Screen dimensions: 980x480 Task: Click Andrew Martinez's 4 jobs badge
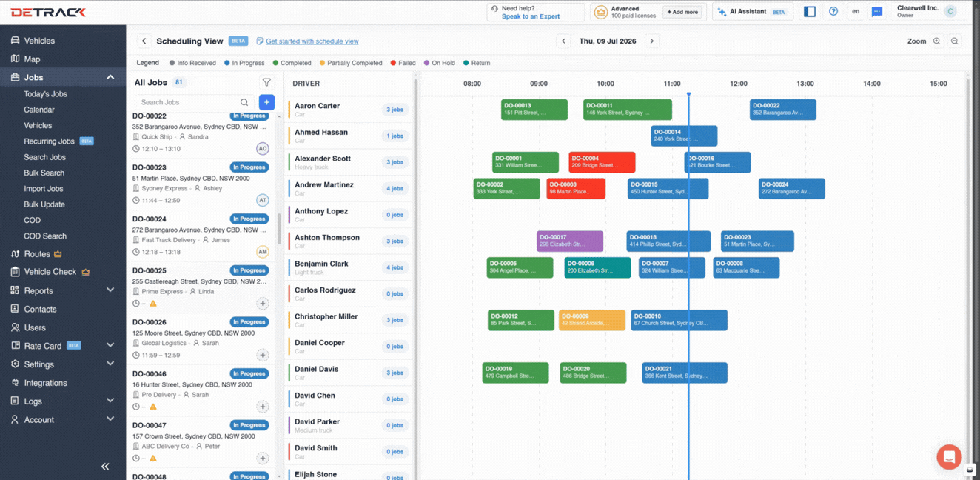pyautogui.click(x=395, y=189)
